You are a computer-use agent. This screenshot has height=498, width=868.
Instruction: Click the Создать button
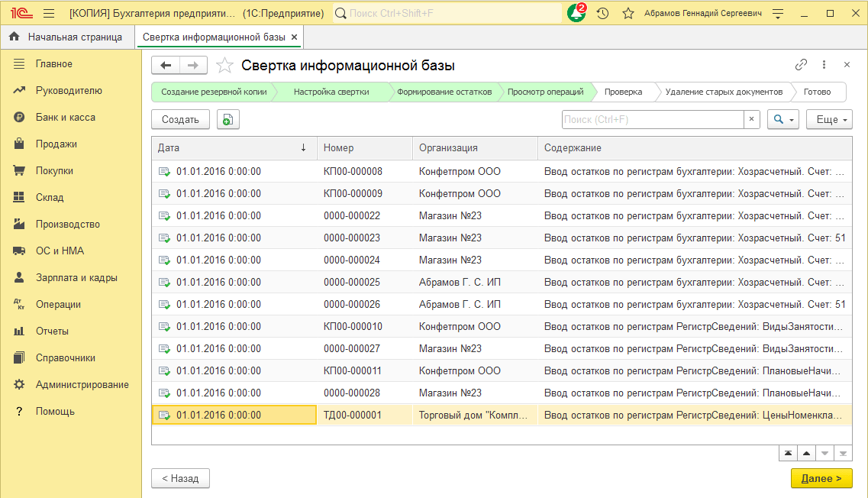[x=180, y=120]
